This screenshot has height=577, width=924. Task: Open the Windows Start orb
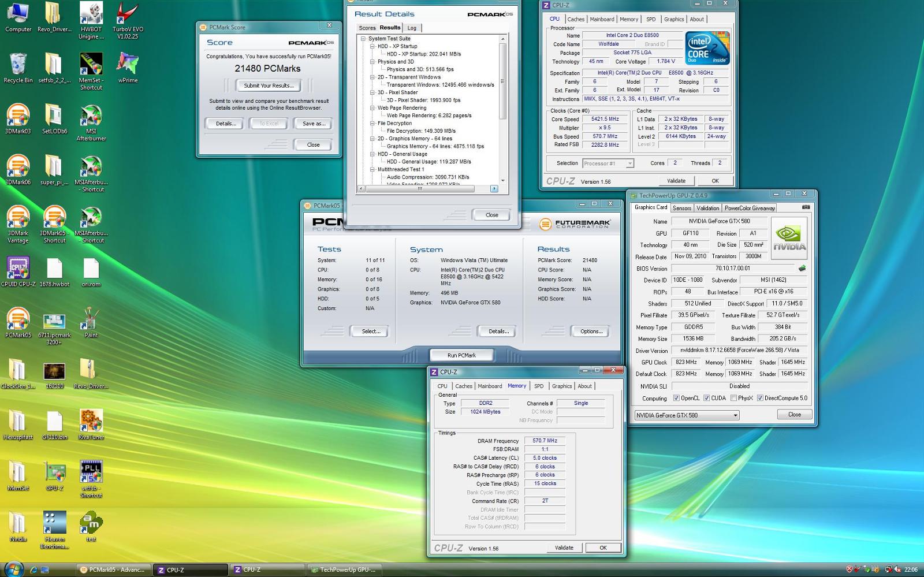click(x=13, y=569)
